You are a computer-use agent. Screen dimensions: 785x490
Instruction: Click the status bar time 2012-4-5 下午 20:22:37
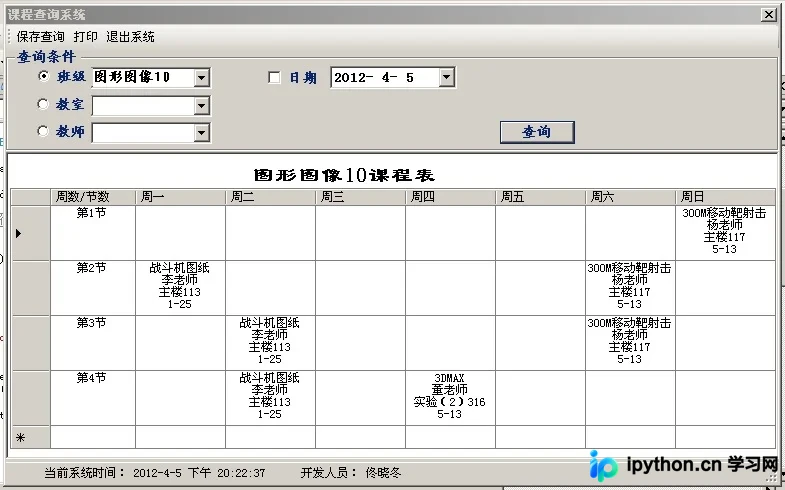pyautogui.click(x=199, y=472)
